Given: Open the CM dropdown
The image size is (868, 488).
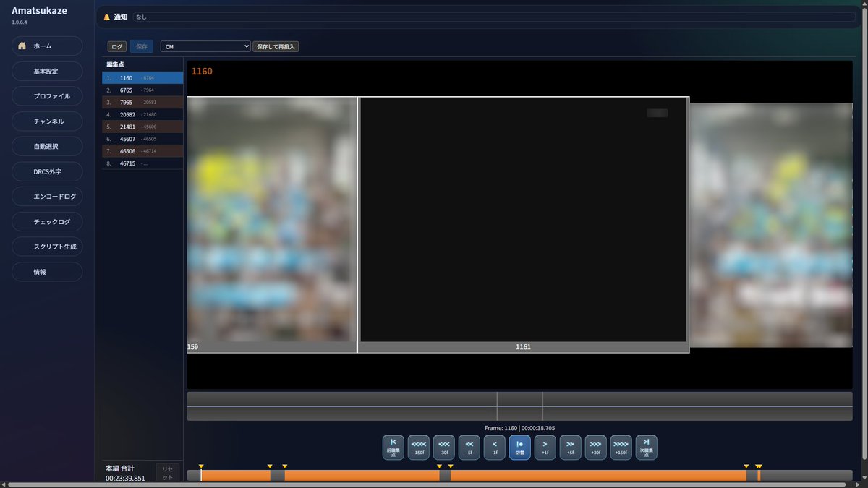Looking at the screenshot, I should pos(205,46).
